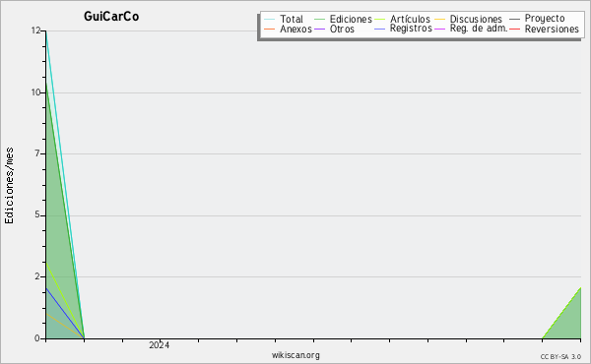The image size is (591, 364).
Task: Click the cyan Total legend line swatch
Action: pyautogui.click(x=270, y=19)
